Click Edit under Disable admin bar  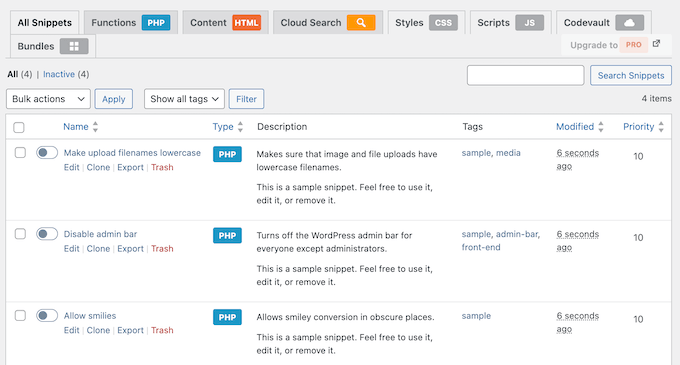coord(72,249)
